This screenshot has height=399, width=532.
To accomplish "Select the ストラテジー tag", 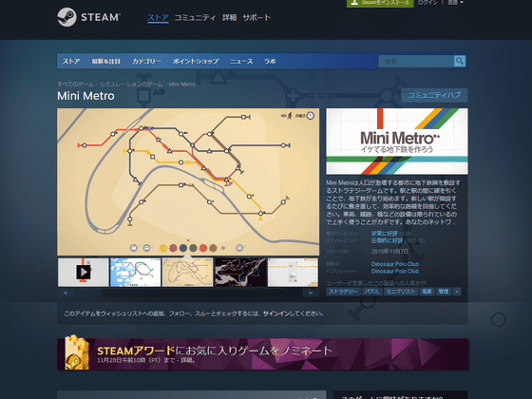I will [343, 292].
